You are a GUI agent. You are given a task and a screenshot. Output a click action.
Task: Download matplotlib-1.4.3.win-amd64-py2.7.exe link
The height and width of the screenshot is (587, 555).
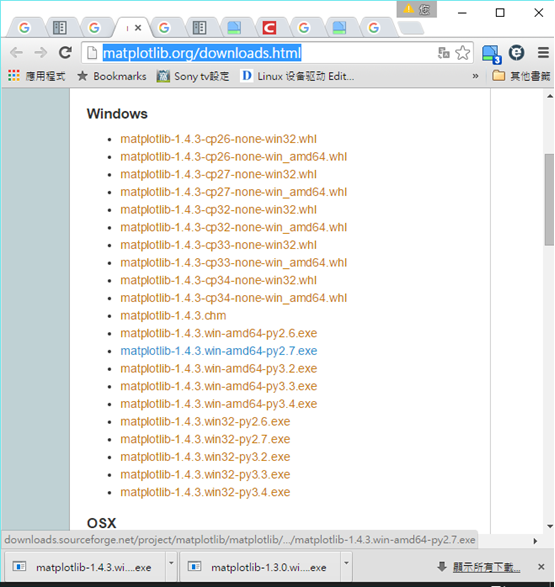[219, 351]
